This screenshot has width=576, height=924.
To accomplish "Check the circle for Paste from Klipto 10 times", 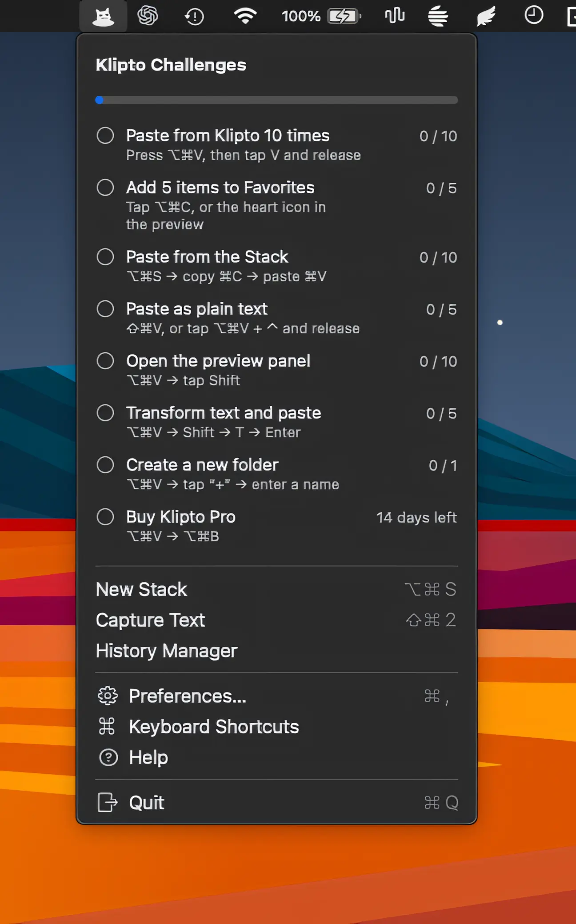I will (x=105, y=136).
